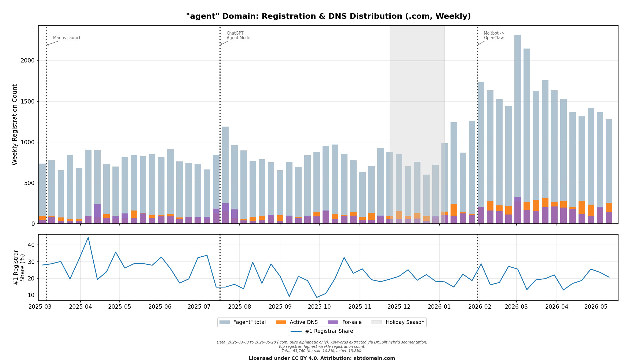Click the lower chart tick label '10'

click(x=31, y=295)
